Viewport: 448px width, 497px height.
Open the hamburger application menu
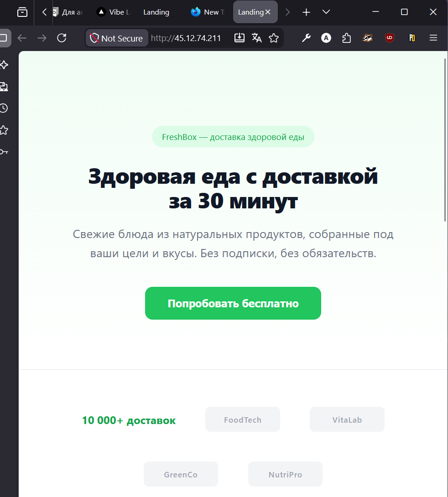pyautogui.click(x=432, y=38)
